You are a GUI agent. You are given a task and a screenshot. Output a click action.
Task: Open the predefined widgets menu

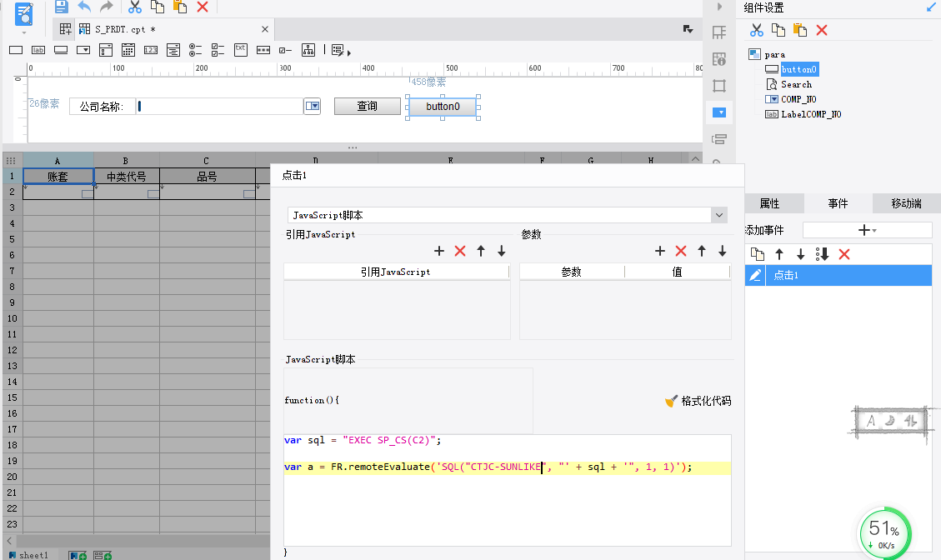coord(340,51)
